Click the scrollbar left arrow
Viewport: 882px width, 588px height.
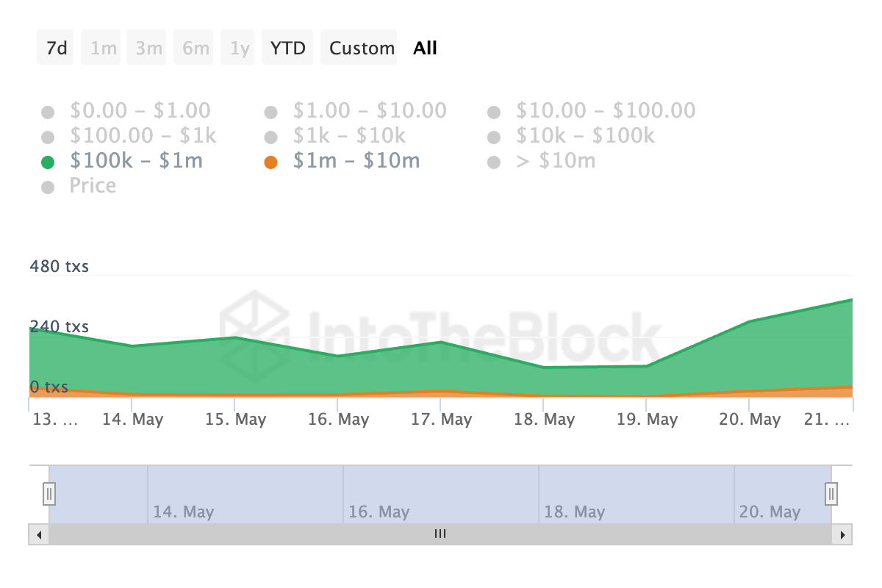(39, 534)
